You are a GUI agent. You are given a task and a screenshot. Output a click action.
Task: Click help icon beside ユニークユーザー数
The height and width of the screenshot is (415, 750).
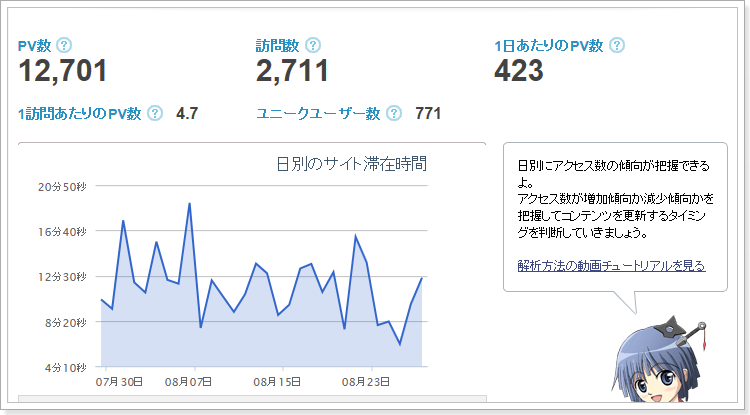pyautogui.click(x=394, y=113)
